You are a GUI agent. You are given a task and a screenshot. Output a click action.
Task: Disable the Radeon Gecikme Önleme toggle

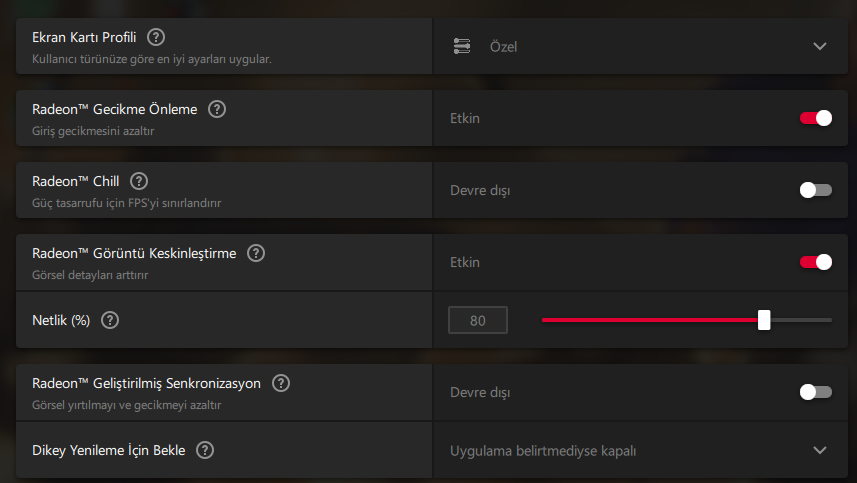pos(815,118)
